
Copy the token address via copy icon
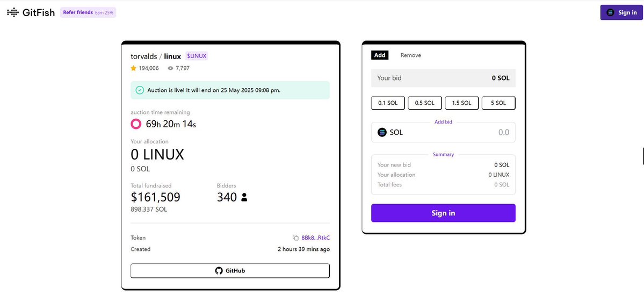295,237
